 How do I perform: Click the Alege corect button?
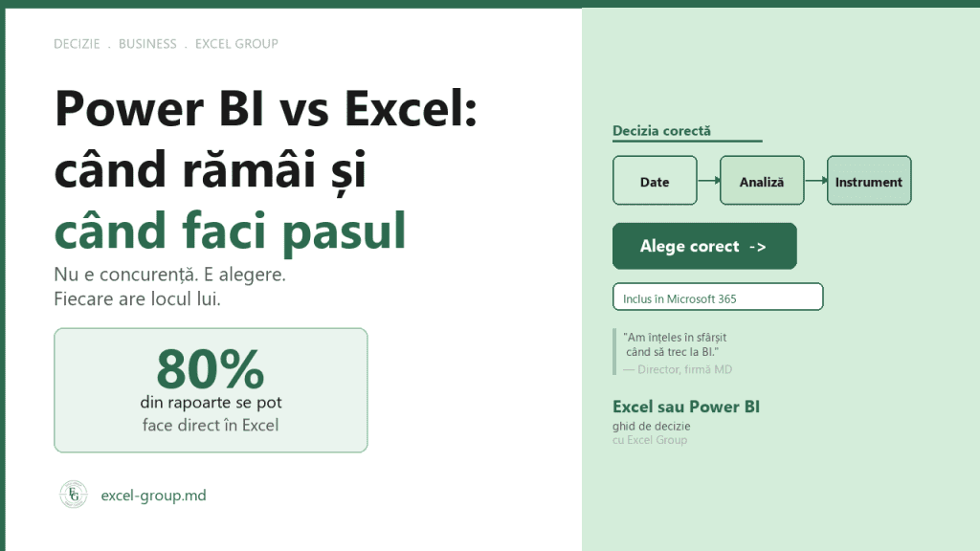coord(704,246)
